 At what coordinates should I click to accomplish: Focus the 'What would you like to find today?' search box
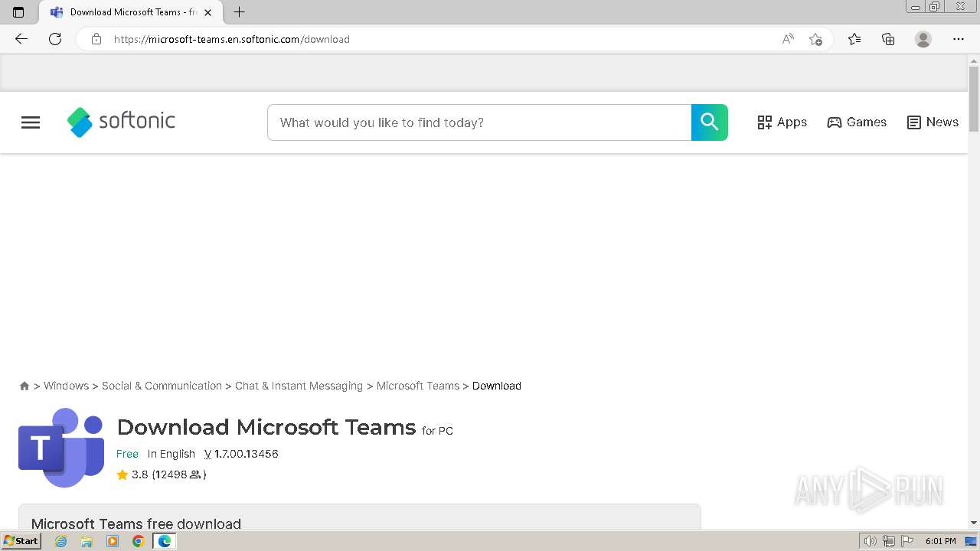coord(479,122)
